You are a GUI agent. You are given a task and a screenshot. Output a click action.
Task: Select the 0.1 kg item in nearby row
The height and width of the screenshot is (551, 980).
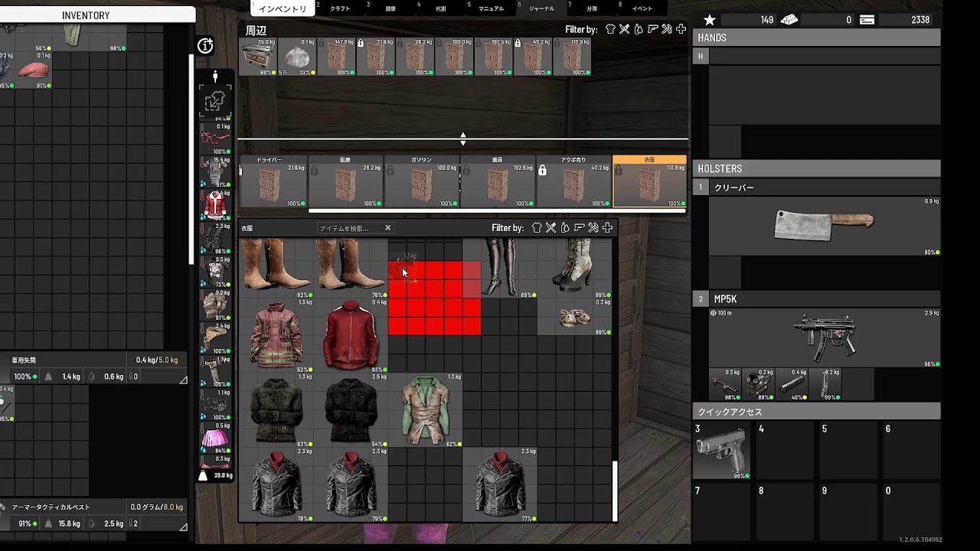pos(297,57)
